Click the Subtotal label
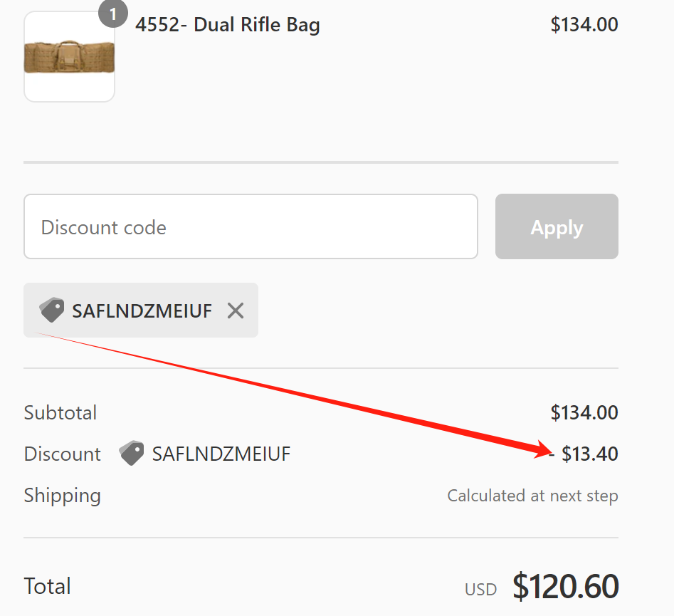The width and height of the screenshot is (674, 616). coord(60,412)
